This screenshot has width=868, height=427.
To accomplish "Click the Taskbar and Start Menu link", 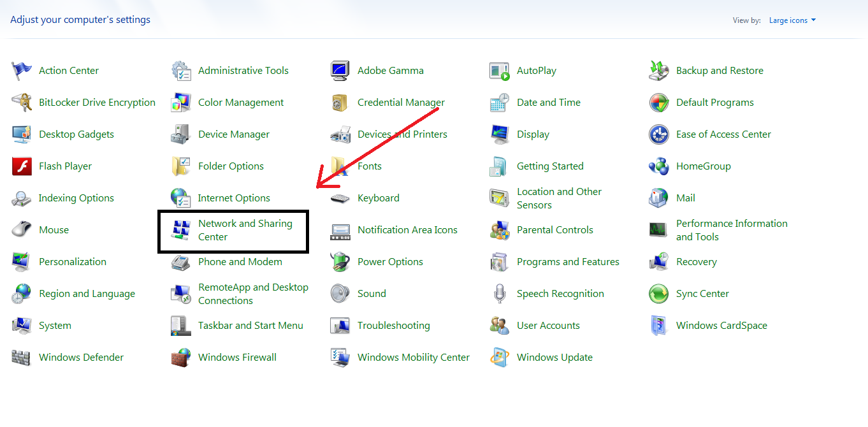I will coord(250,326).
